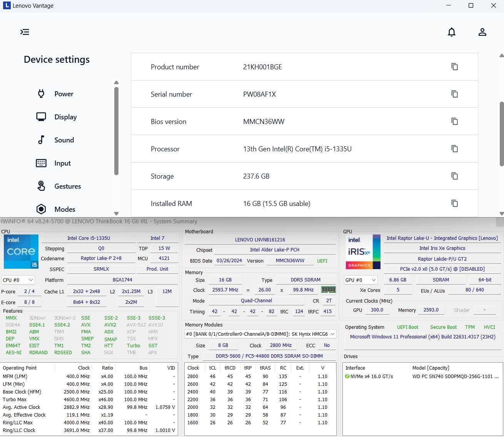Click the Gestures hand icon

tap(41, 186)
